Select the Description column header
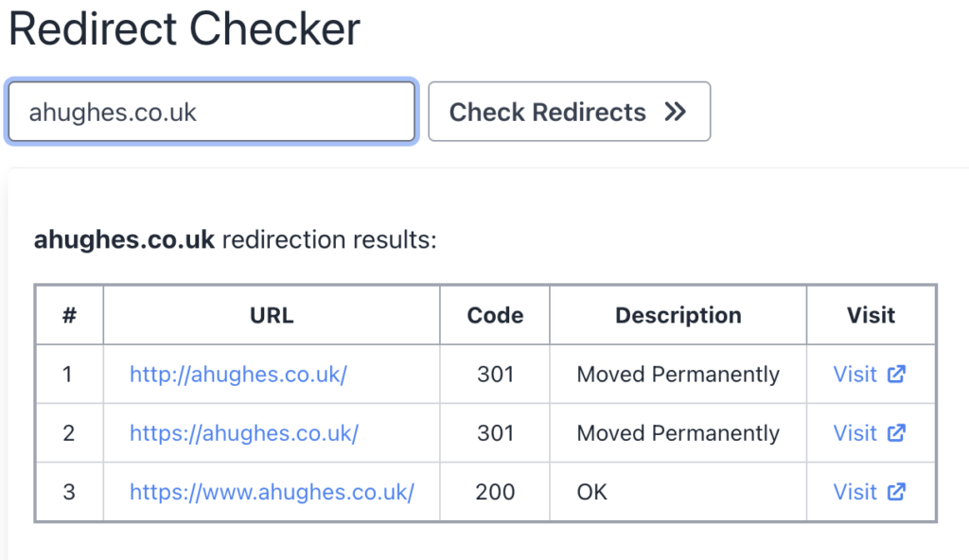 pos(678,315)
